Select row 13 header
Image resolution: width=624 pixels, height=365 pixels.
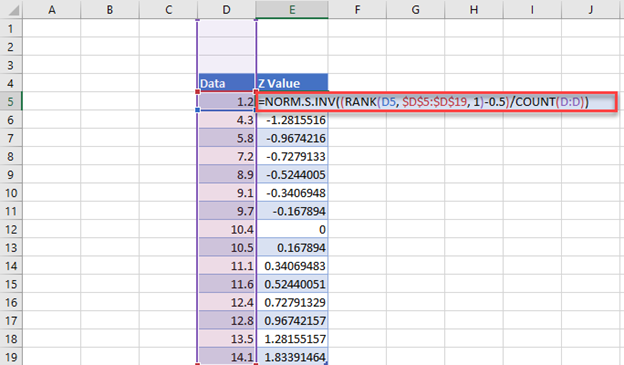[x=11, y=248]
